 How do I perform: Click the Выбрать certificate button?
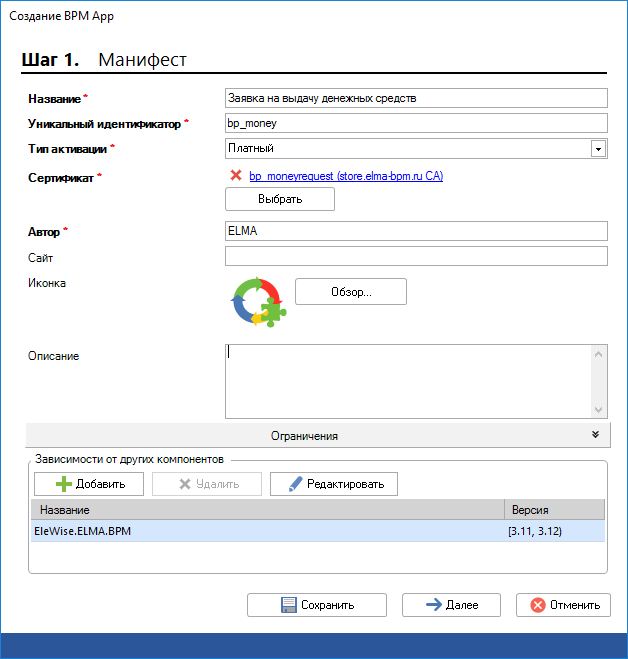click(280, 199)
